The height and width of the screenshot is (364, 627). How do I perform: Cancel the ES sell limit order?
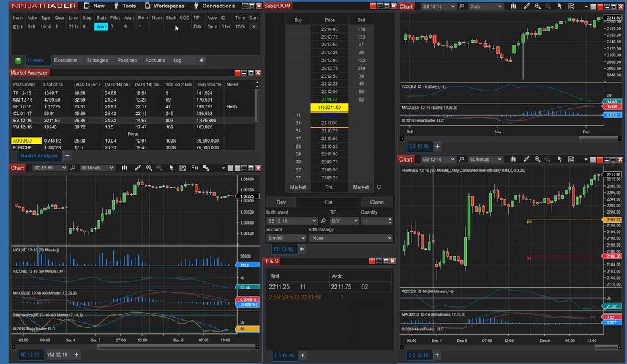pyautogui.click(x=253, y=27)
